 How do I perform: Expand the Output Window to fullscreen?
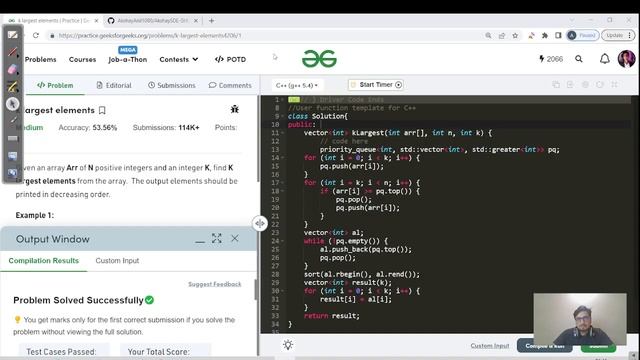[x=217, y=238]
